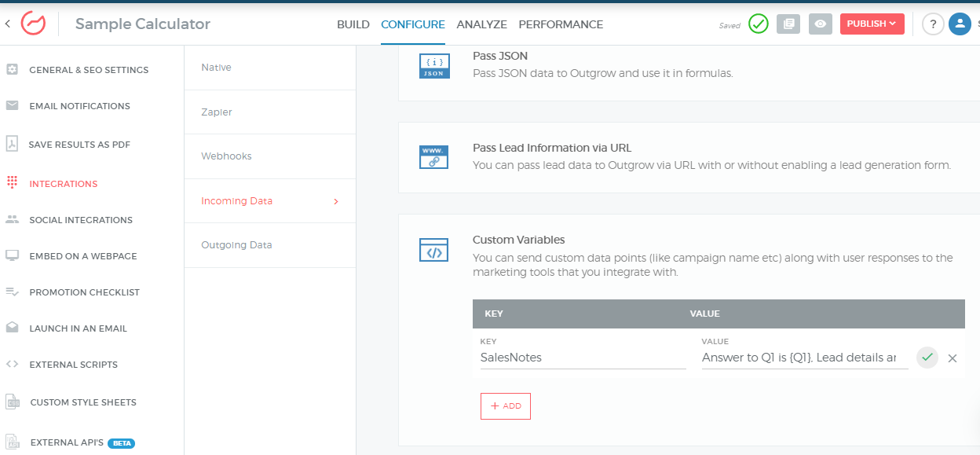Click the + ADD button
The width and height of the screenshot is (980, 455).
coord(506,406)
